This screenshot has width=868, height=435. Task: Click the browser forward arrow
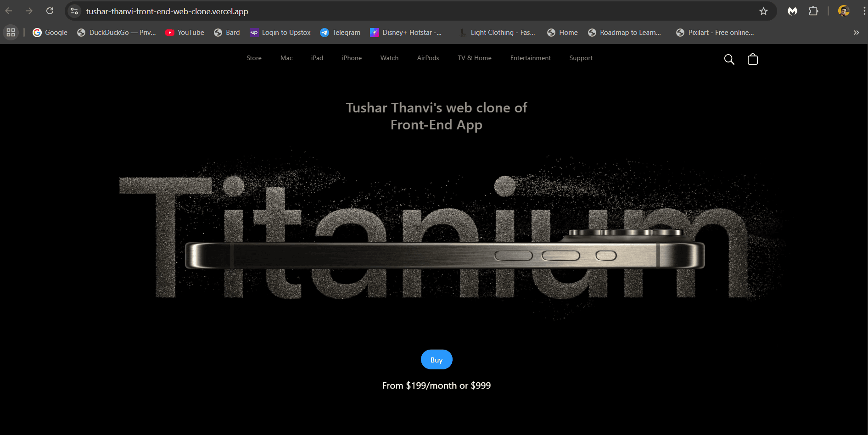[29, 11]
